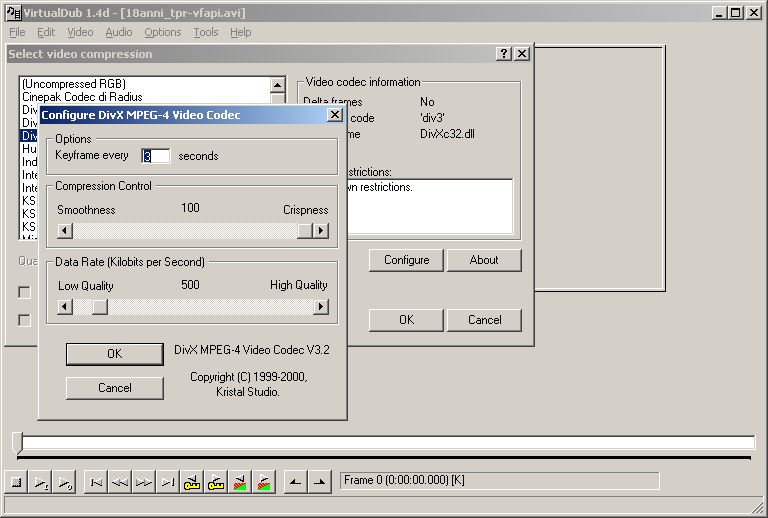Screen dimensions: 768x518
Task: Click the next scene search icon
Action: (x=264, y=482)
